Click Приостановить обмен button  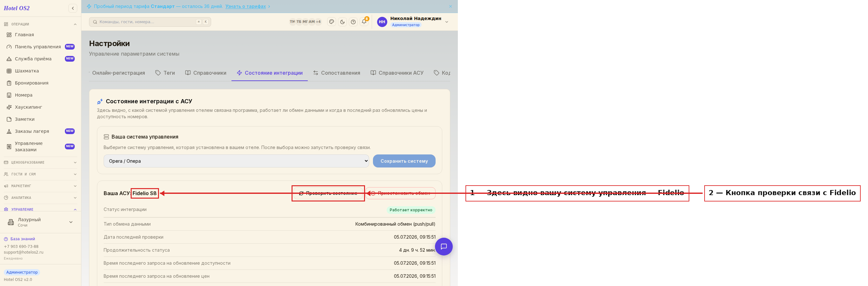click(400, 193)
